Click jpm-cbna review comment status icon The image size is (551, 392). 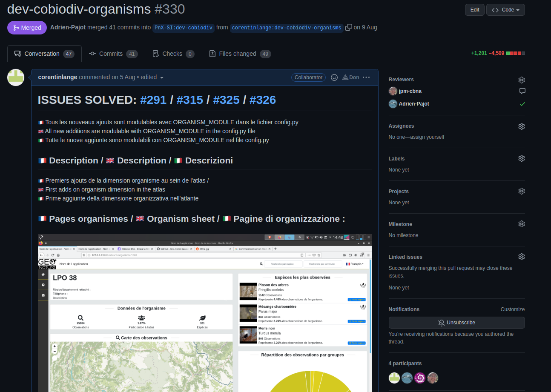522,91
